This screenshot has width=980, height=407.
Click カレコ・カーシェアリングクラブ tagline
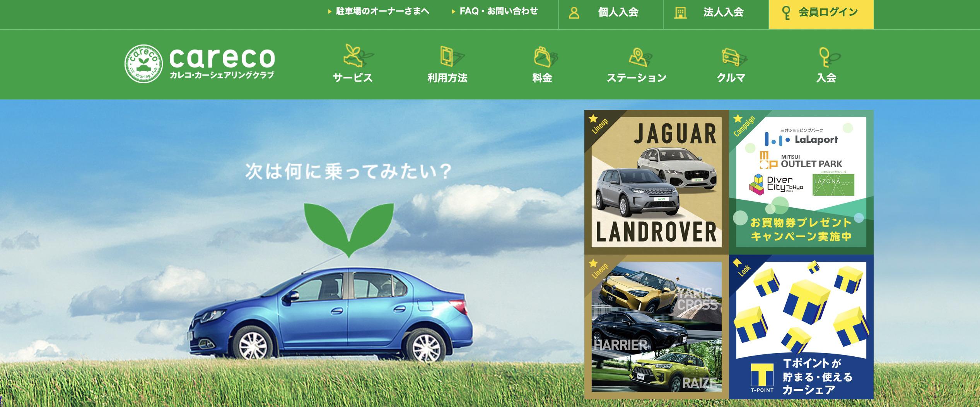coord(222,75)
